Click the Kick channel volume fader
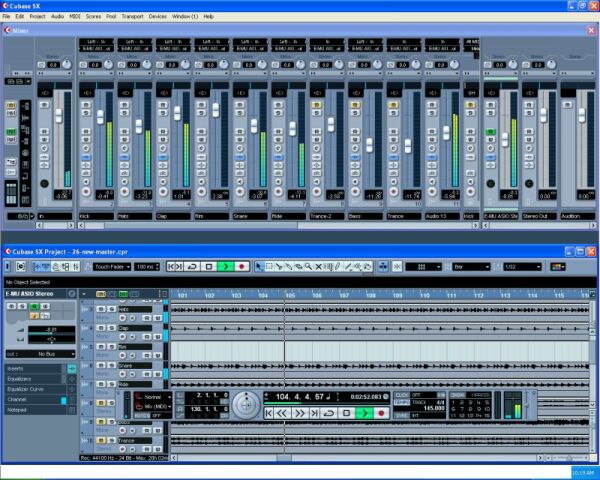The height and width of the screenshot is (480, 600). [100, 117]
